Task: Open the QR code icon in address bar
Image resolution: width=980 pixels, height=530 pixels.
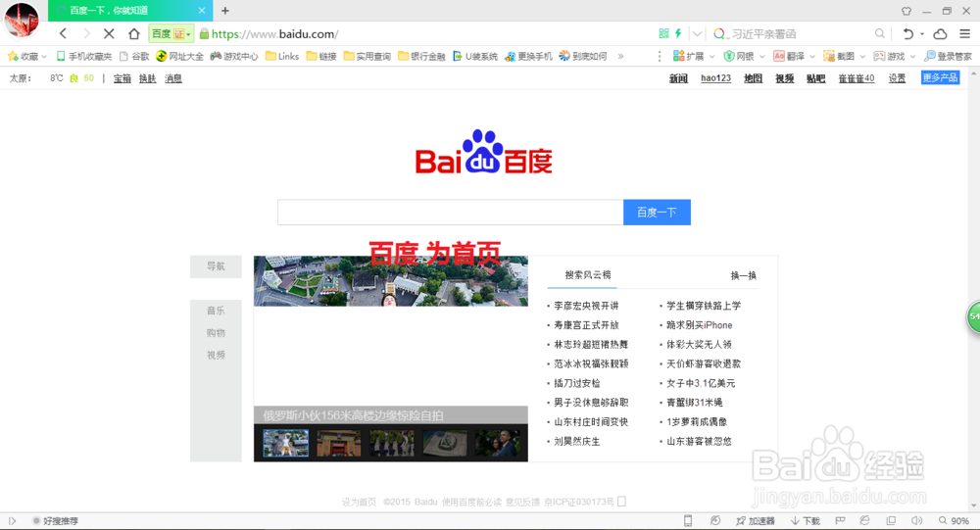Action: point(663,33)
